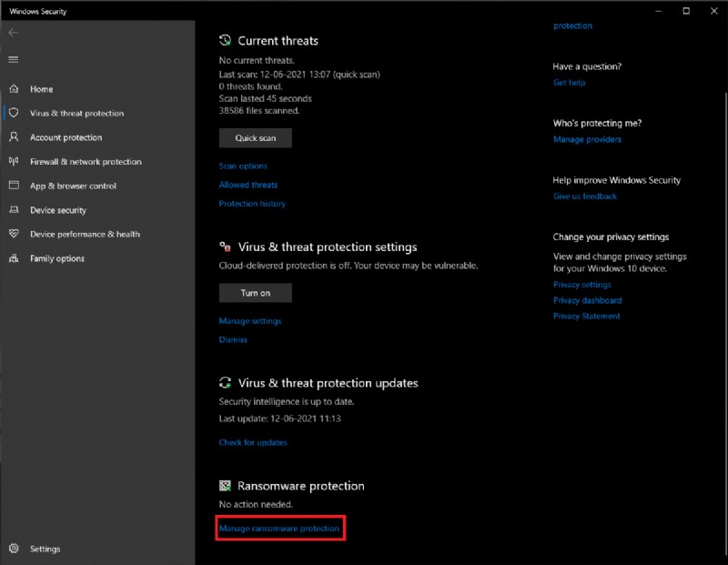This screenshot has height=565, width=728.
Task: Open Manage ransomware protection
Action: pyautogui.click(x=279, y=527)
